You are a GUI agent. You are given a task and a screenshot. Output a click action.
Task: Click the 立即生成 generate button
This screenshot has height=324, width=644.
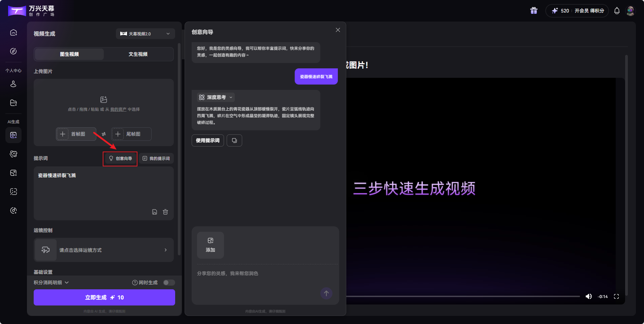pyautogui.click(x=104, y=297)
